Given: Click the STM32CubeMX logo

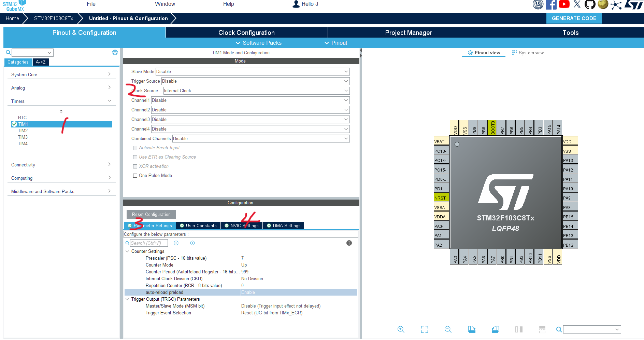Looking at the screenshot, I should (14, 6).
